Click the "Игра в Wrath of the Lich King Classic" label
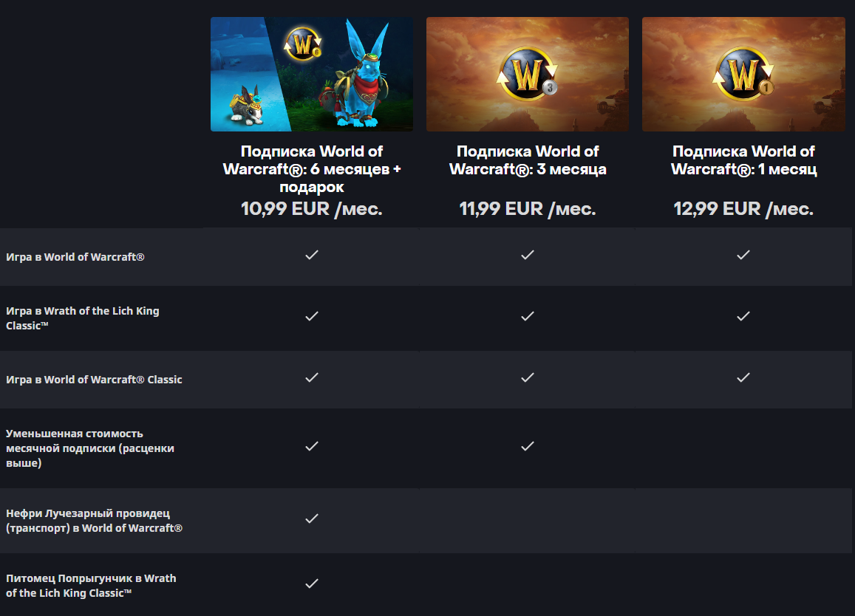This screenshot has width=855, height=616. [x=82, y=318]
